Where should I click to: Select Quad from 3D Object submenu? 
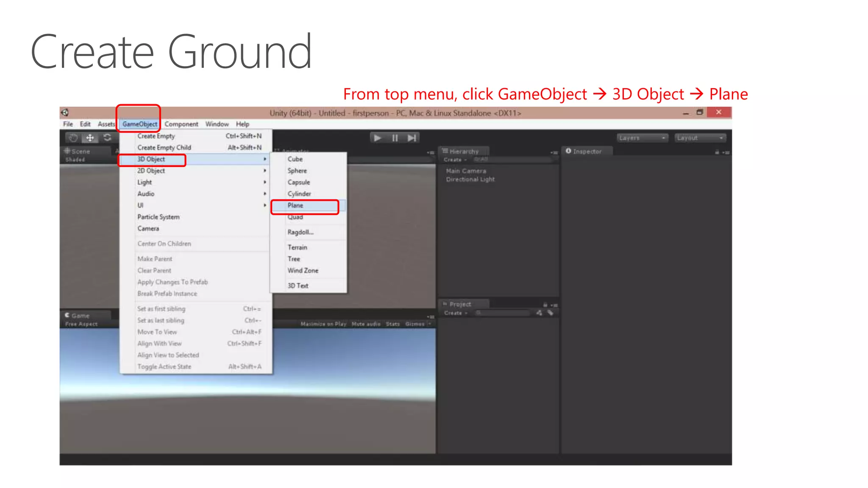[309, 217]
